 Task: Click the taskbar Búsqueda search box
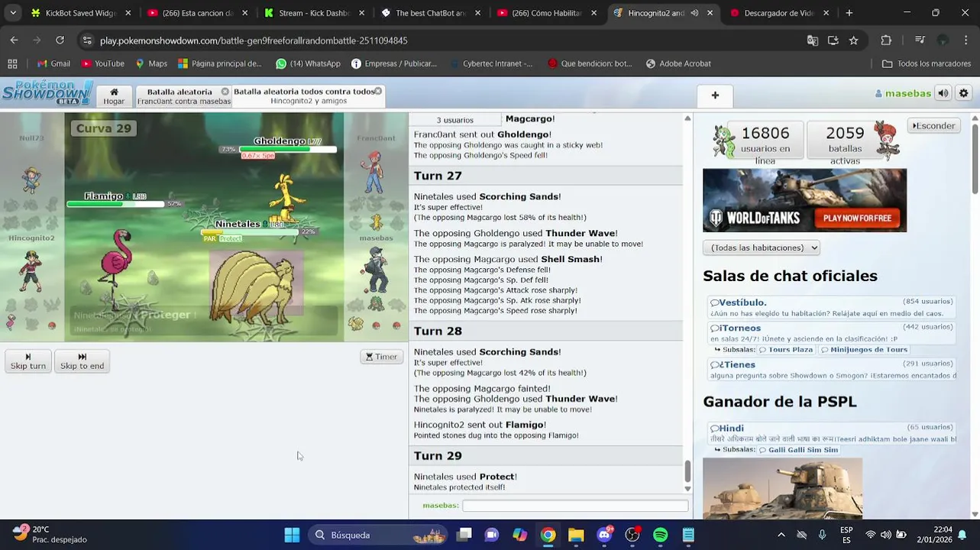click(379, 535)
